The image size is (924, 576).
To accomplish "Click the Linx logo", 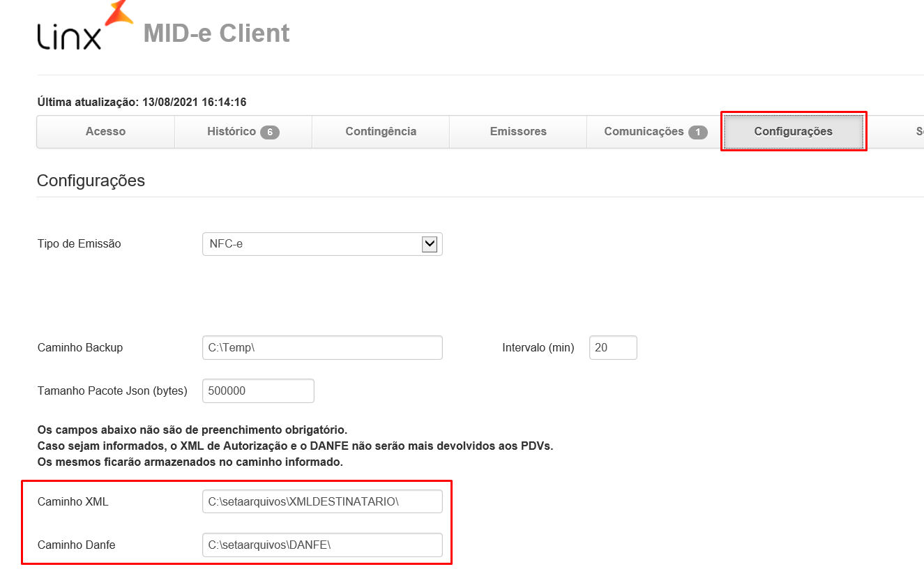I will pyautogui.click(x=84, y=26).
